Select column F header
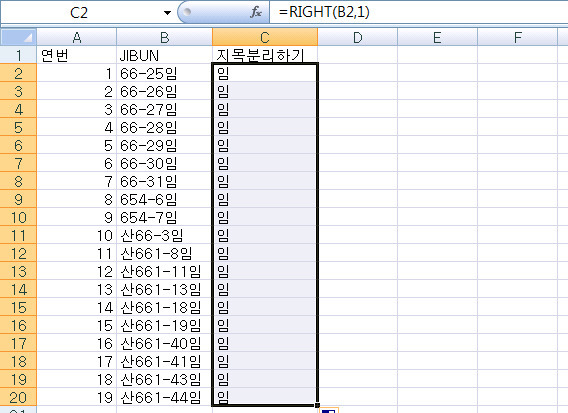 (517, 37)
